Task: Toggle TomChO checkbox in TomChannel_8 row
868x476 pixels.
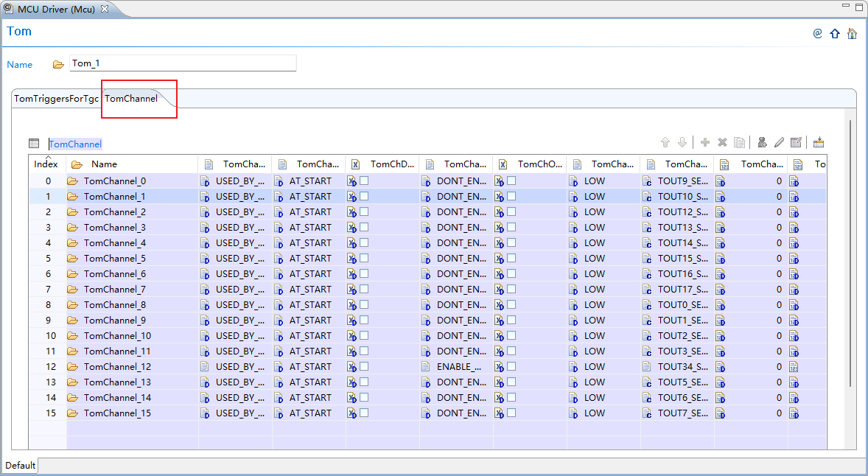Action: coord(511,304)
